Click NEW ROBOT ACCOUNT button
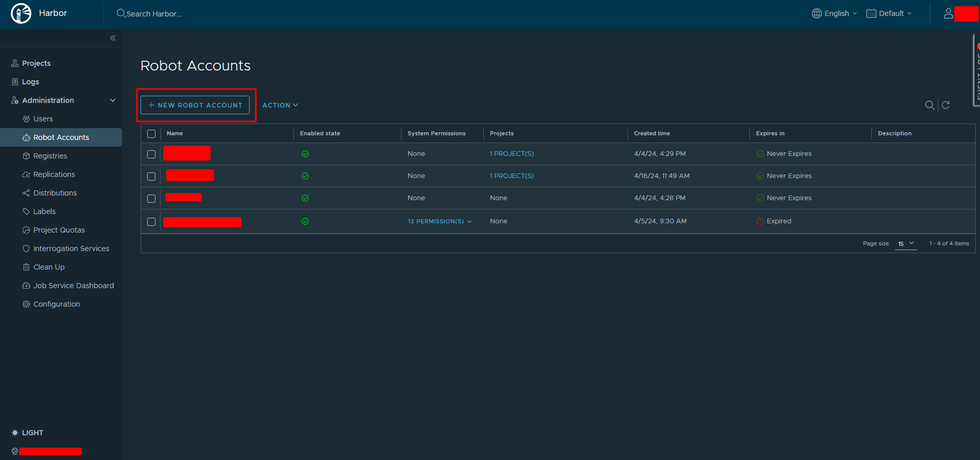The height and width of the screenshot is (460, 980). pos(195,105)
